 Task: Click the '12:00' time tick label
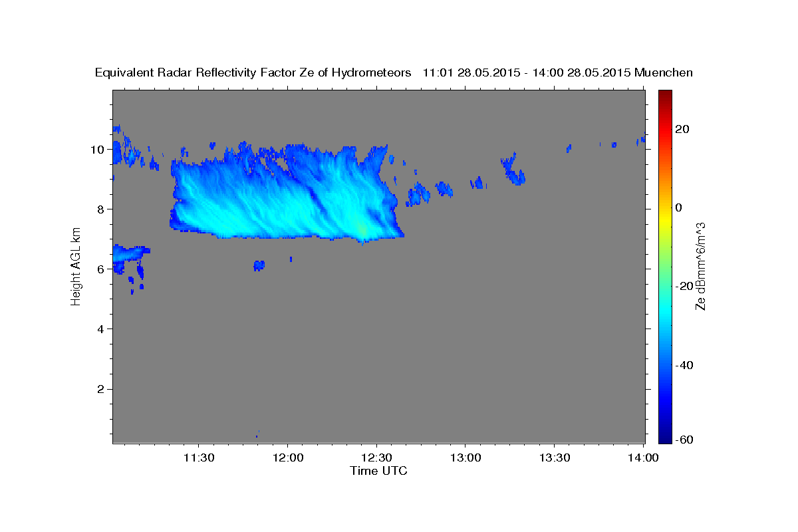click(288, 458)
